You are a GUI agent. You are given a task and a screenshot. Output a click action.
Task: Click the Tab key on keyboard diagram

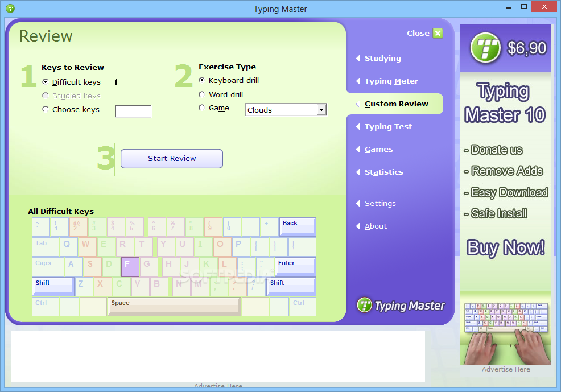[46, 247]
